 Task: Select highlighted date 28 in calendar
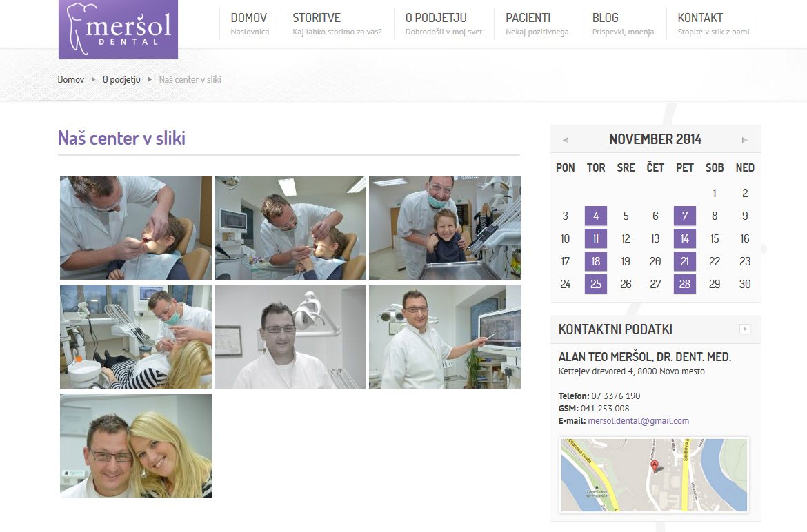(x=684, y=284)
